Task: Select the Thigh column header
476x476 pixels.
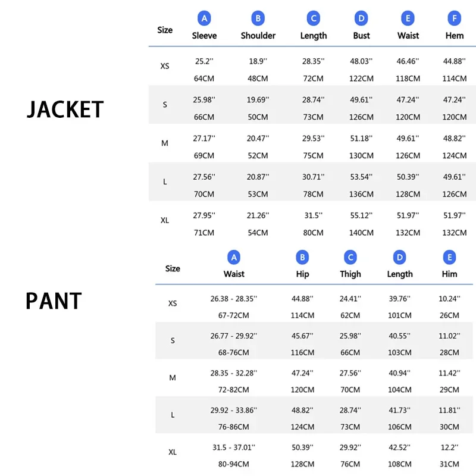Action: click(x=350, y=274)
